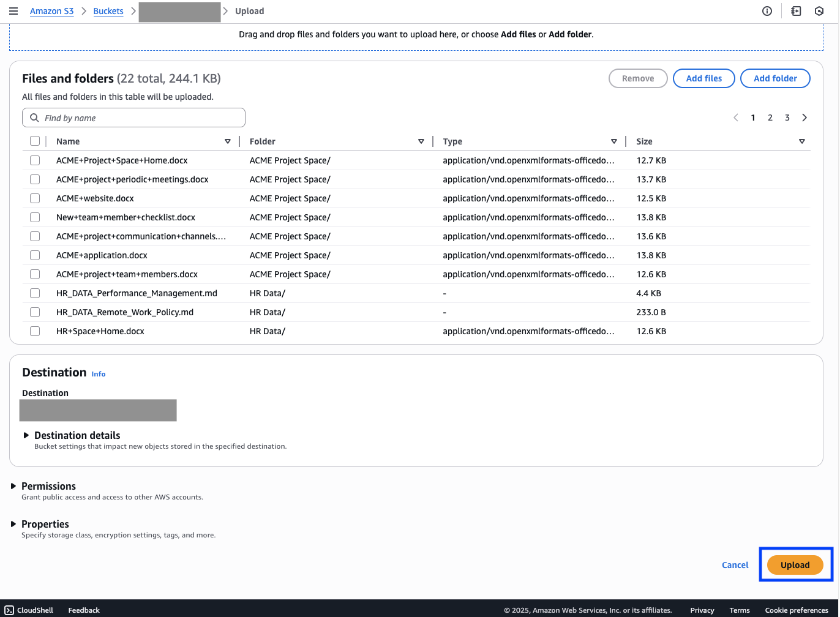Click the CloudShell terminal icon in footer
Image resolution: width=840 pixels, height=617 pixels.
click(x=9, y=610)
